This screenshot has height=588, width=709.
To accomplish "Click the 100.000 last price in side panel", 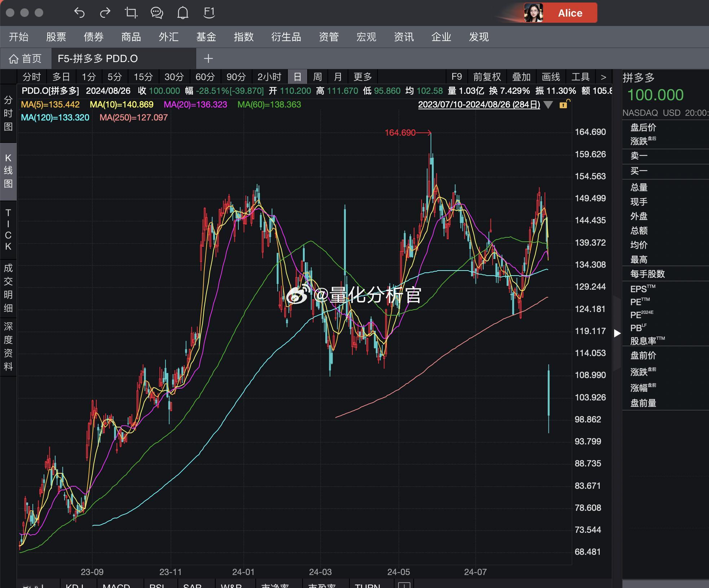I will point(655,95).
